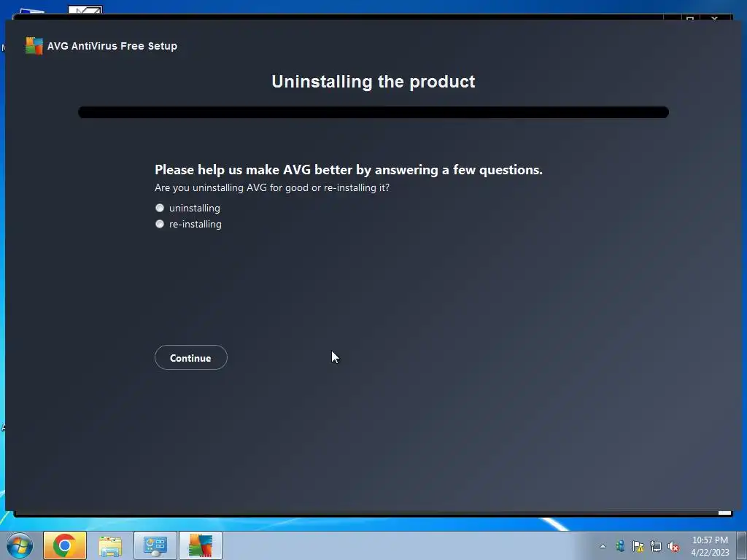Show hidden system tray icons
The width and height of the screenshot is (747, 560).
coord(603,546)
